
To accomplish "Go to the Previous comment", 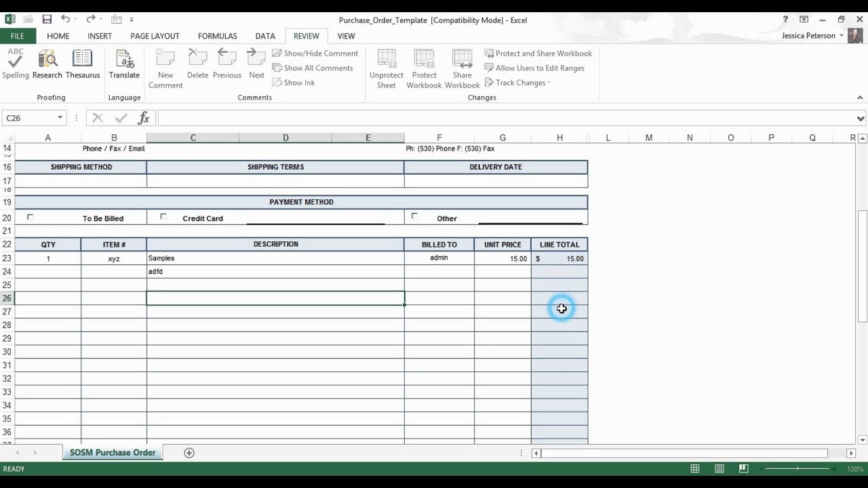I will click(226, 64).
